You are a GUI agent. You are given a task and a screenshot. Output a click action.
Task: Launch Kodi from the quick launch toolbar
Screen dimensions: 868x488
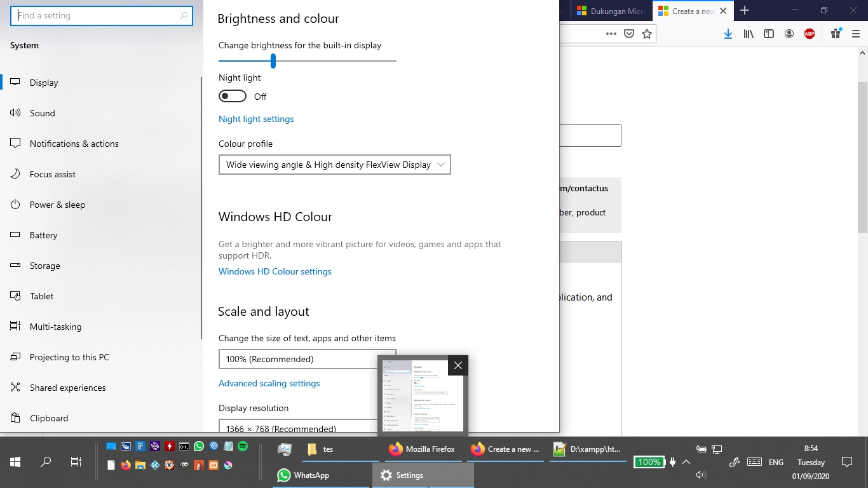155,465
